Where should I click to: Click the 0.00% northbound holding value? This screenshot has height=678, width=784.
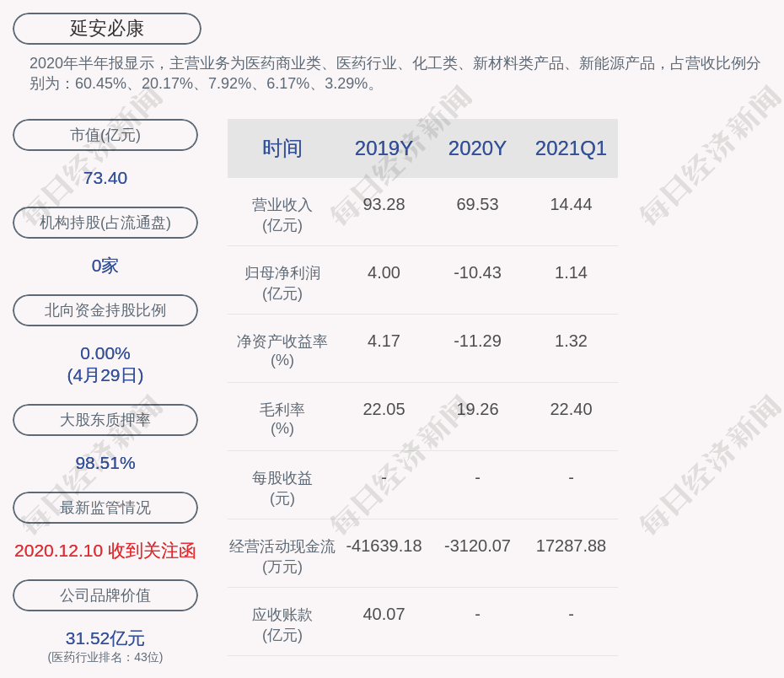[105, 353]
